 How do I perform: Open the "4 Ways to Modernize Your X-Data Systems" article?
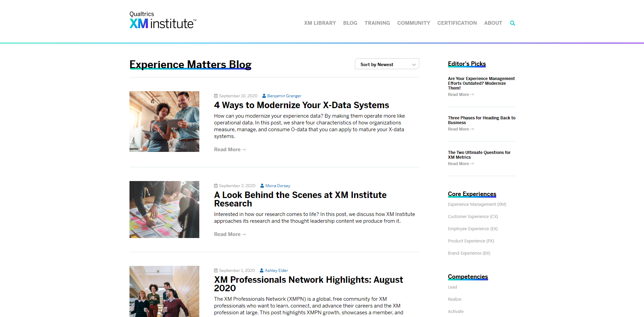[301, 105]
